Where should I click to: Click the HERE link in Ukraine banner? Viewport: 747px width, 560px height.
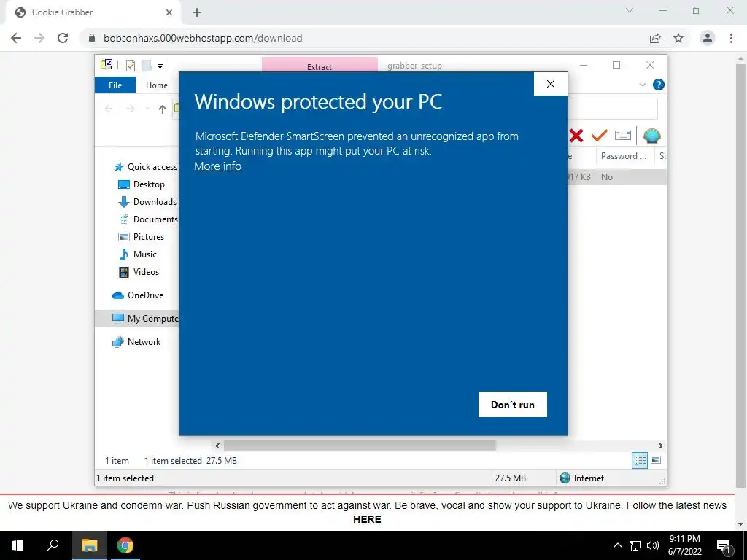(x=367, y=519)
